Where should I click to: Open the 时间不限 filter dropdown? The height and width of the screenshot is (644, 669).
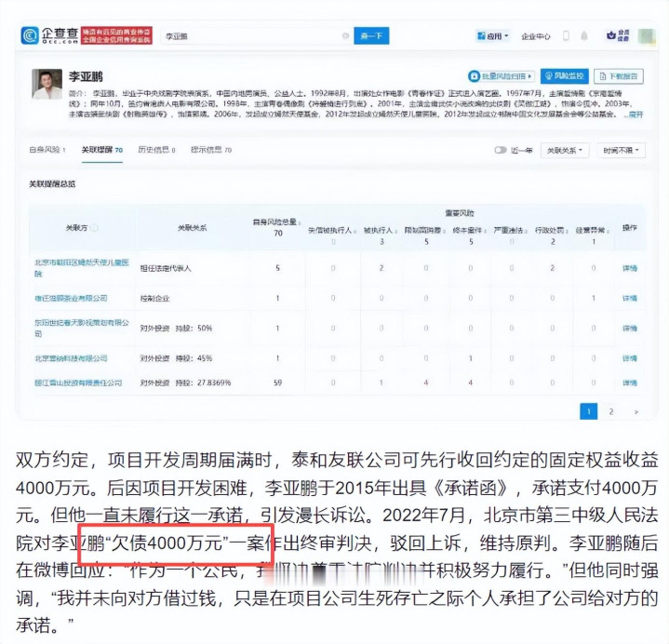[x=621, y=150]
